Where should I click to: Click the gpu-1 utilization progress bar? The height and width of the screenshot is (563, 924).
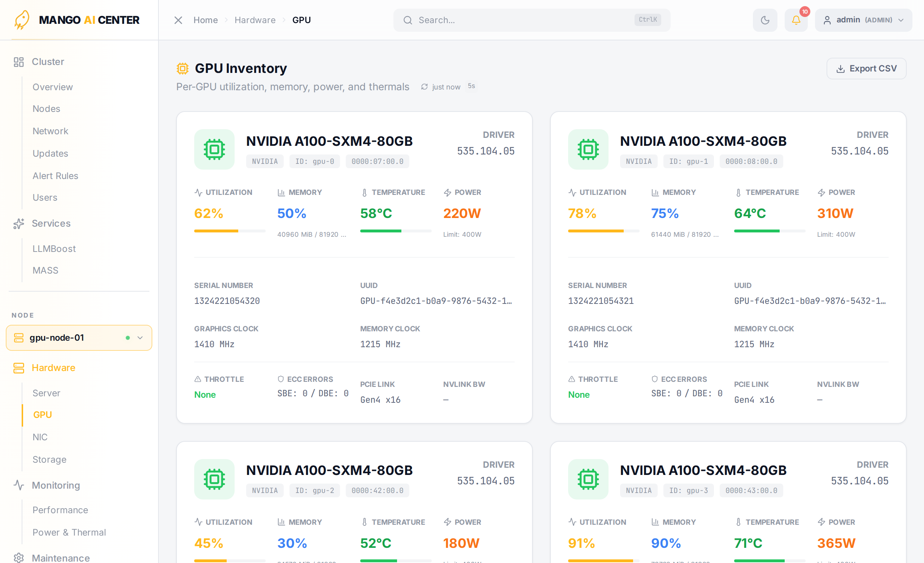pos(604,231)
